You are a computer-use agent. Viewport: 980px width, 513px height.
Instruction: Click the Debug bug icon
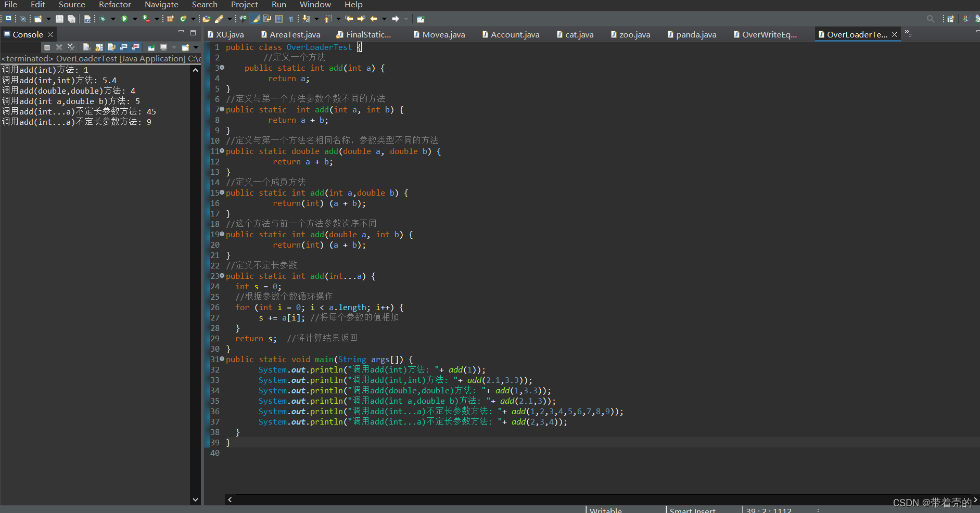(x=103, y=19)
